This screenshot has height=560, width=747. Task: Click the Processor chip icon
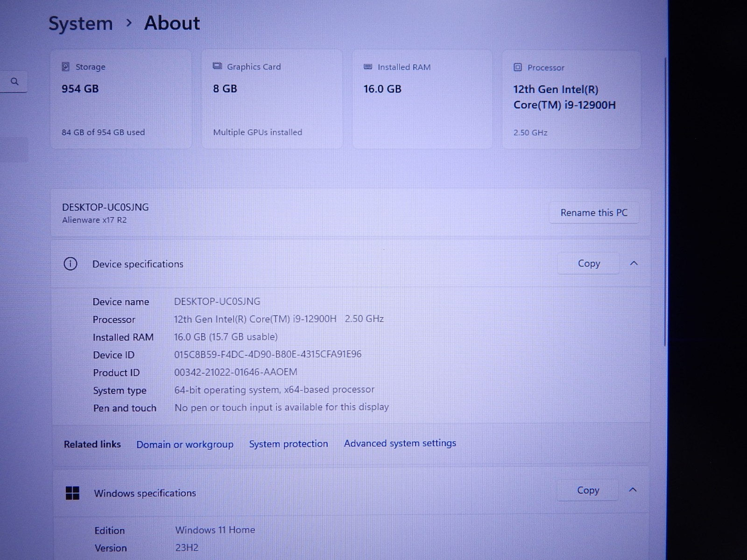click(x=517, y=67)
